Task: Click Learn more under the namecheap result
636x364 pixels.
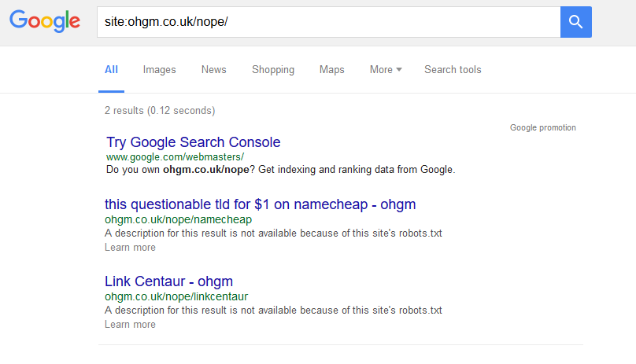Action: pyautogui.click(x=130, y=248)
